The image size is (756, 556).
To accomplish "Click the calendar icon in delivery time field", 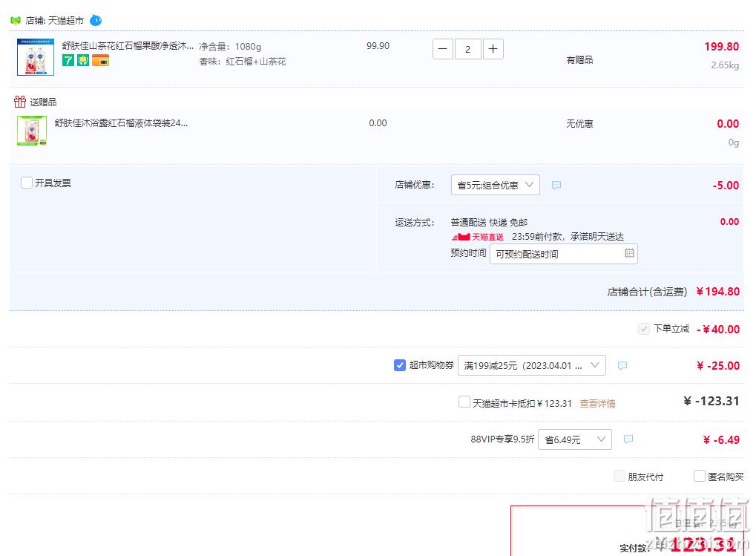I will pos(629,253).
